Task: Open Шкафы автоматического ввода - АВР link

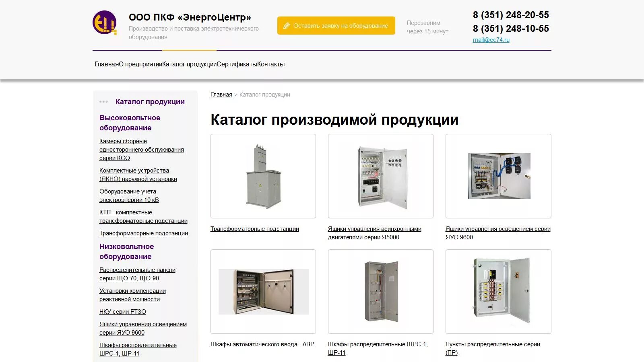Action: pyautogui.click(x=262, y=344)
